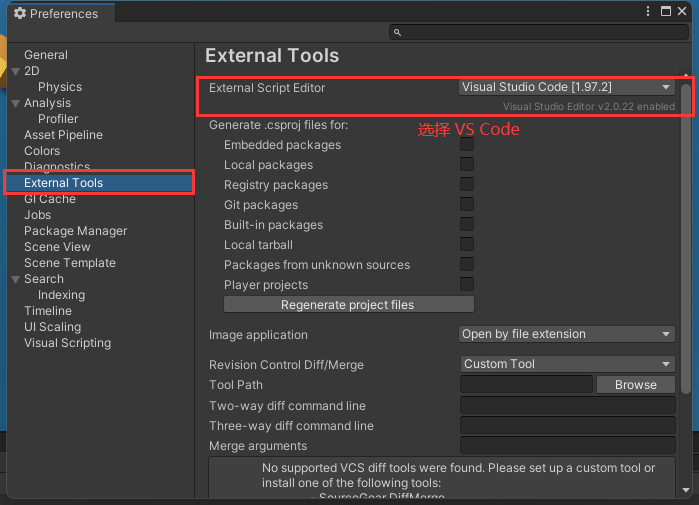This screenshot has width=699, height=505.
Task: Maximize the Preferences window
Action: 666,11
